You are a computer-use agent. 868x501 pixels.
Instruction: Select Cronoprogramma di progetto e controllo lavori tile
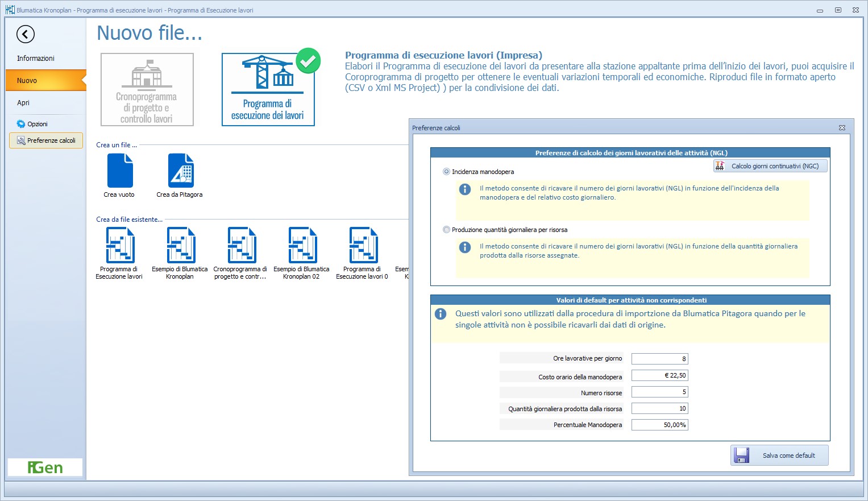coord(147,89)
